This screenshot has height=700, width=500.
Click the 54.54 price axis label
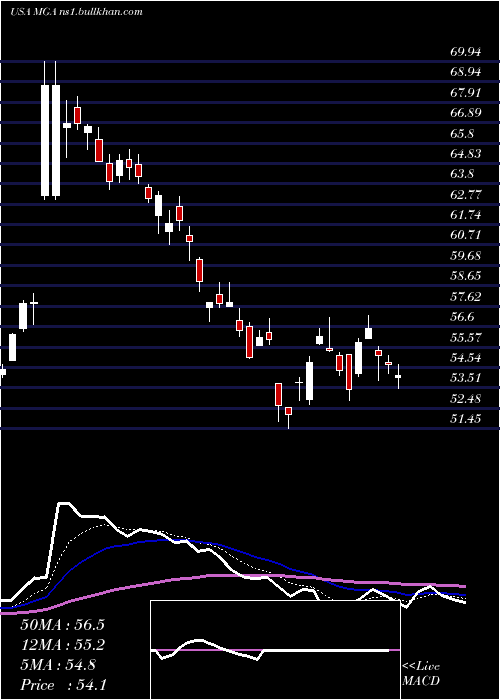point(466,358)
